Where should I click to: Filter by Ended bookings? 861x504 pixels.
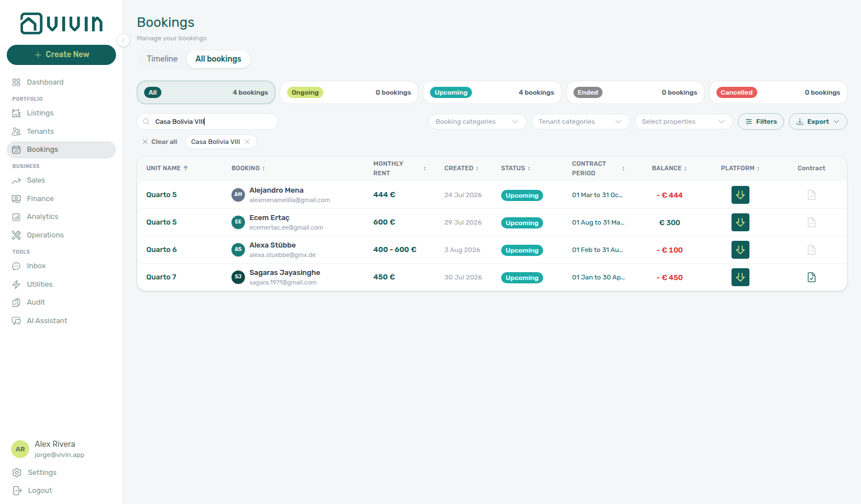[x=635, y=92]
